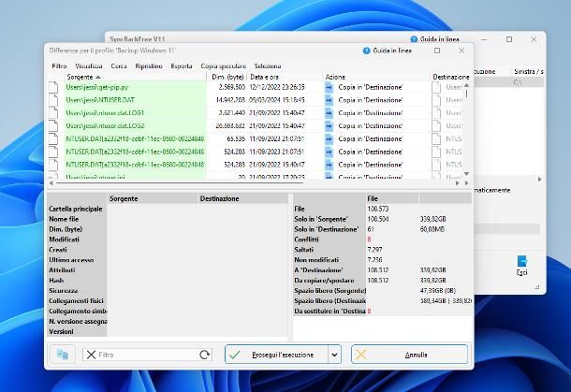Expand dropdown arrow next to Prosegui l'esecuzione
571x392 pixels.
click(334, 355)
